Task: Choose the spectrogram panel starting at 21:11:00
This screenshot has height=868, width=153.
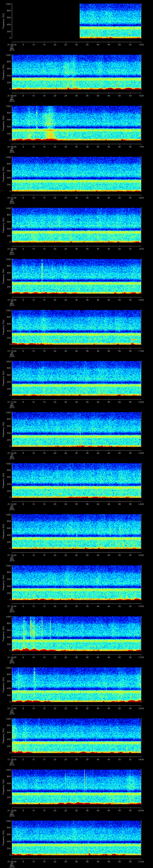Action: point(77,378)
